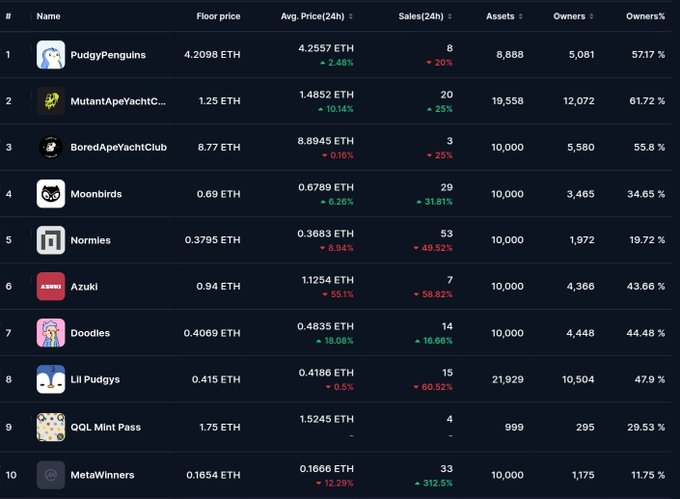
Task: Click the Floor price column header
Action: 218,16
